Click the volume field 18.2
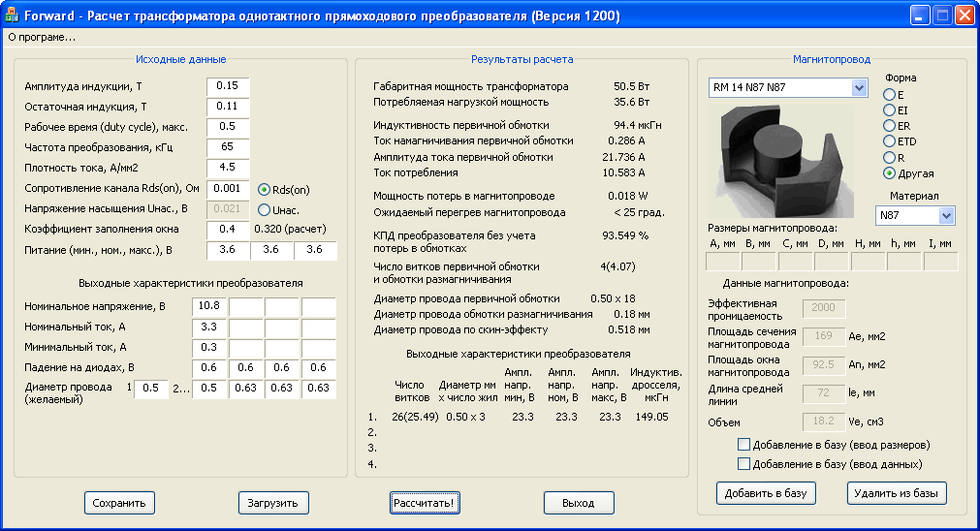The height and width of the screenshot is (531, 980). 824,422
